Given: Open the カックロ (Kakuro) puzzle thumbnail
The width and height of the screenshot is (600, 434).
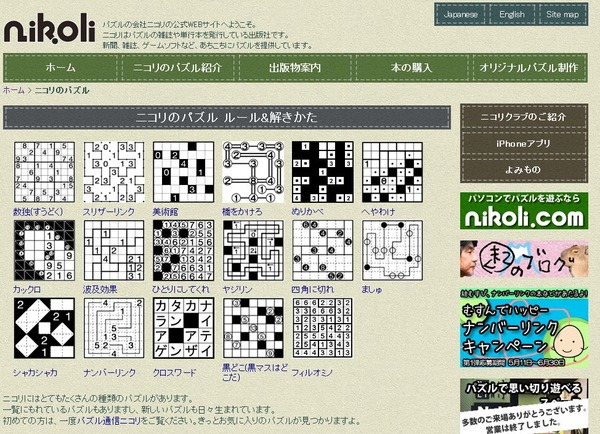Looking at the screenshot, I should pyautogui.click(x=44, y=250).
